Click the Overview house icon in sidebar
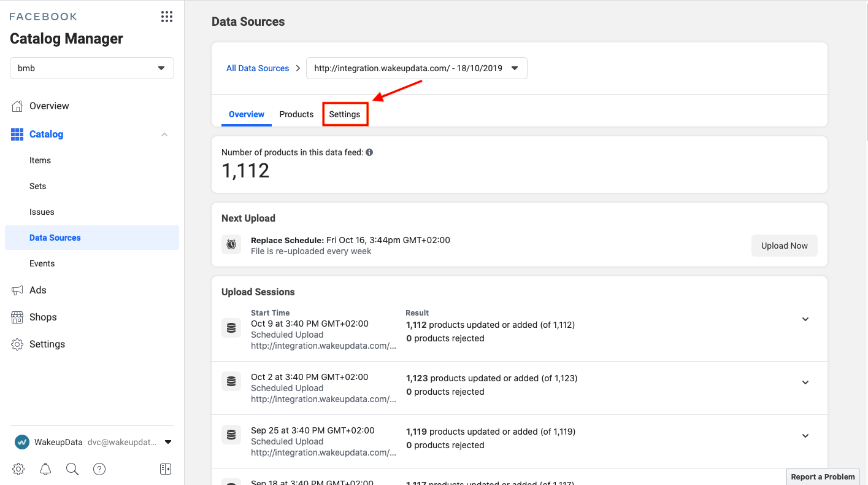The height and width of the screenshot is (485, 868). click(x=17, y=106)
